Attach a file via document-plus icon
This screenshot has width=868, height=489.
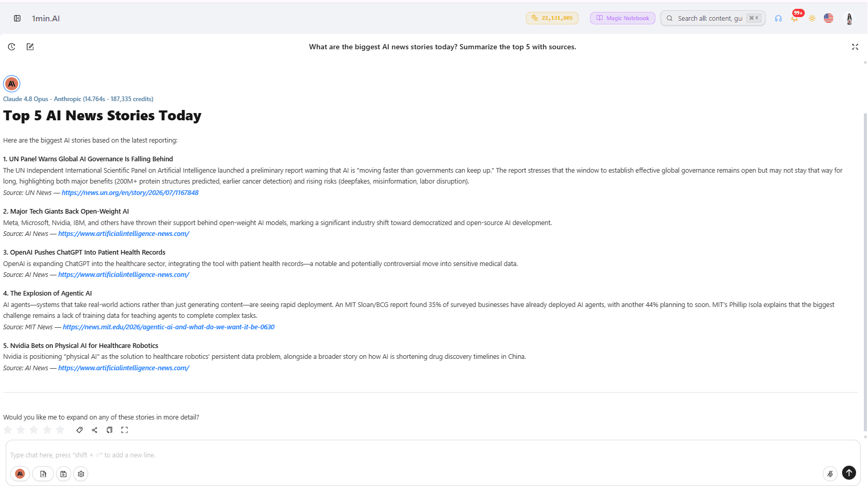tap(43, 474)
